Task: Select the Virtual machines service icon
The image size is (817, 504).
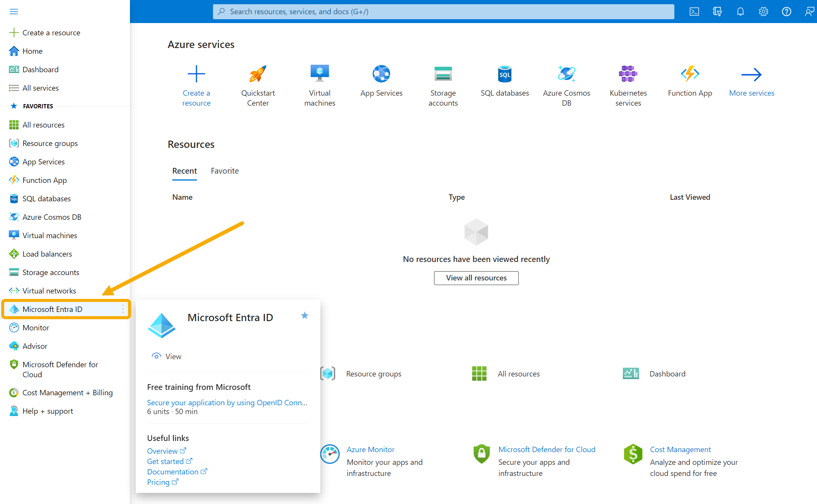Action: (319, 73)
